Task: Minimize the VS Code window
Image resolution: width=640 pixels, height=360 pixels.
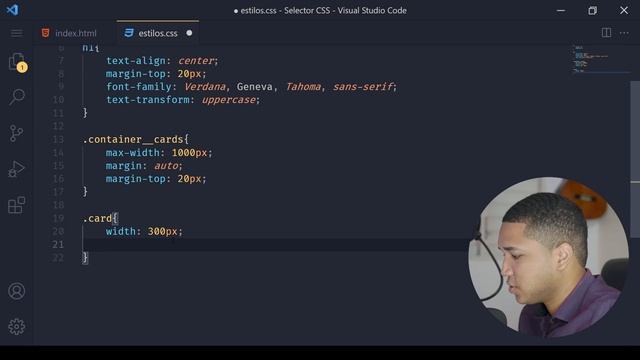Action: 561,10
